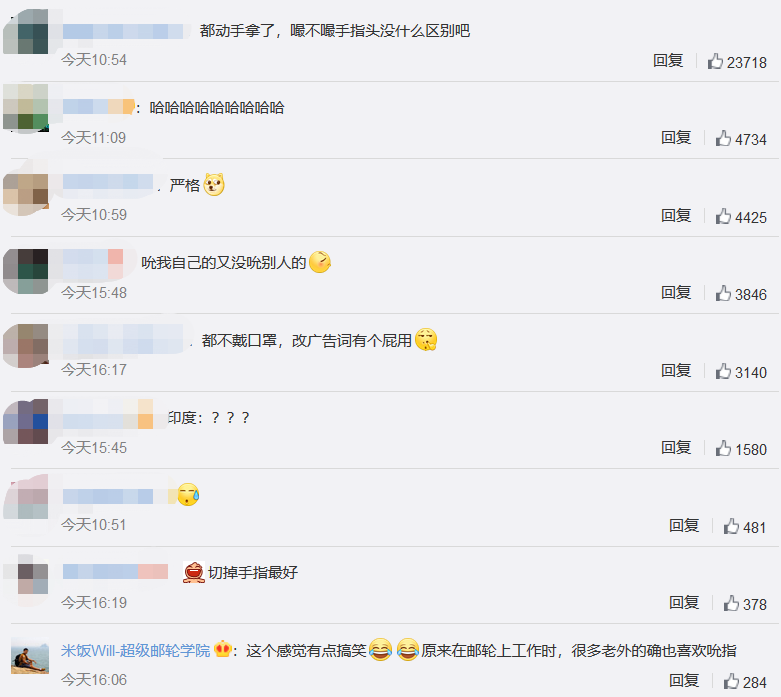Like the 切掉手指最好 comment
The width and height of the screenshot is (781, 697).
(731, 603)
